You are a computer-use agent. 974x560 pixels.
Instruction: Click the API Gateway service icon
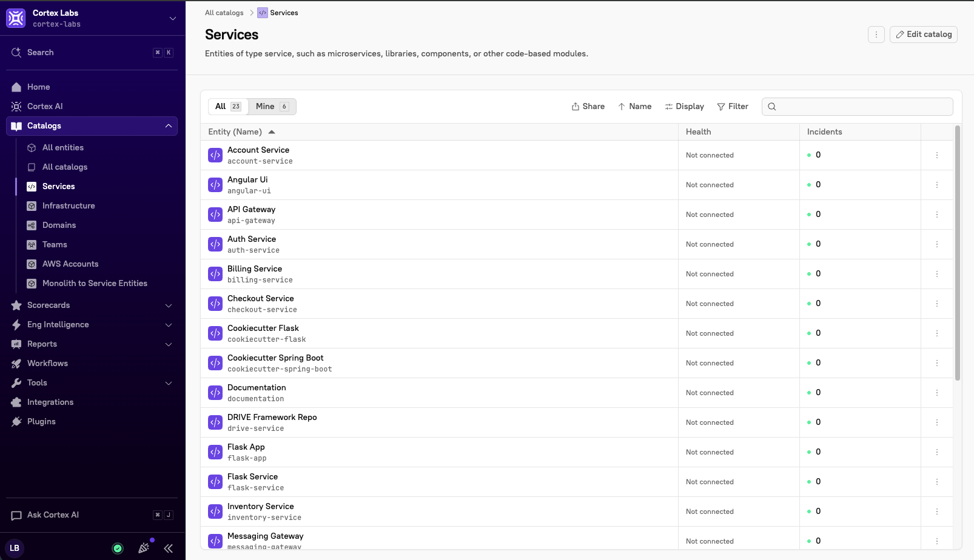[215, 215]
